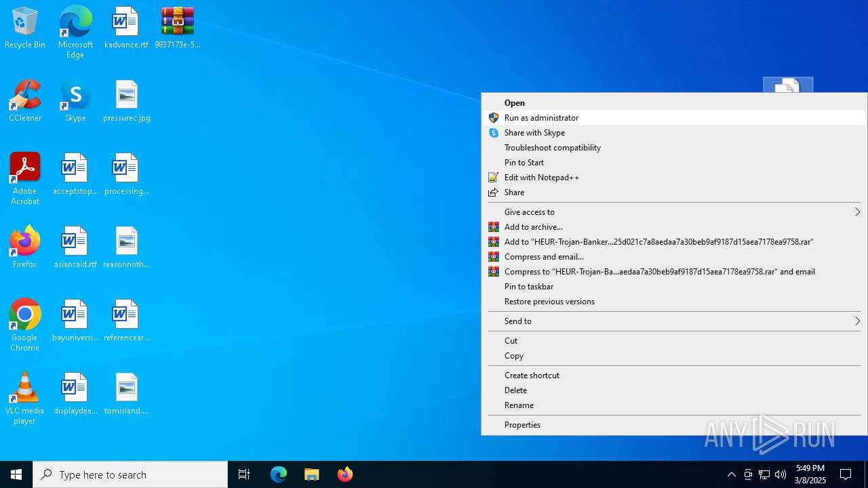This screenshot has width=868, height=488.
Task: Choose Share in the context menu
Action: pos(674,192)
